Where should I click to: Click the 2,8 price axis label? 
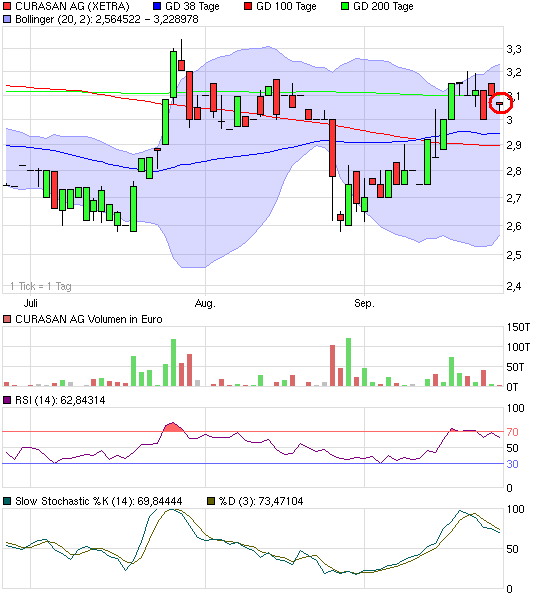(513, 171)
